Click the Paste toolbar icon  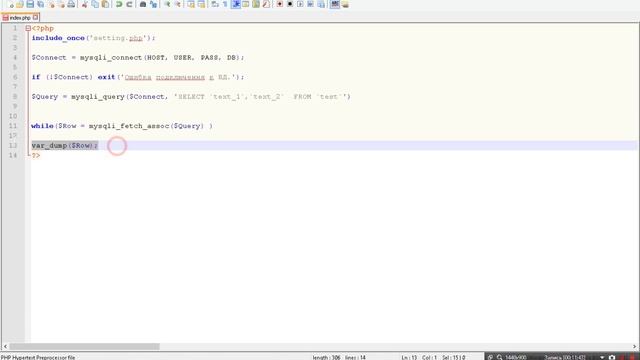tap(105, 4)
